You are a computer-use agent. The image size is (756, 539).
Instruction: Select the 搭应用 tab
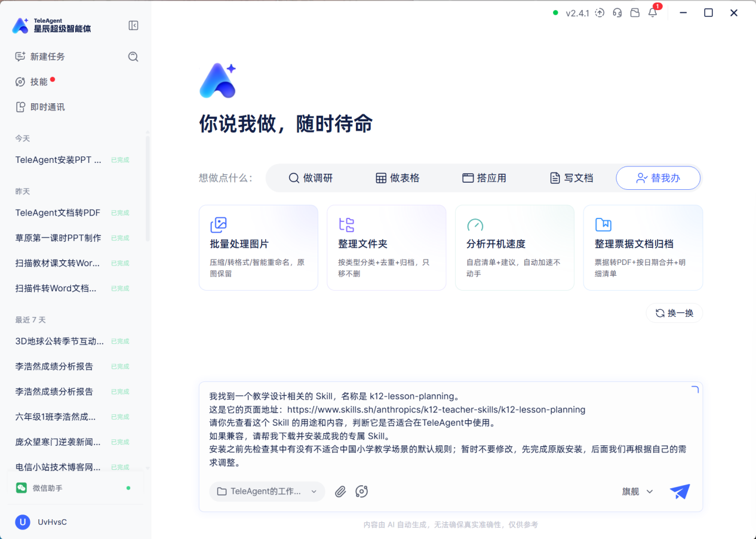(x=484, y=178)
